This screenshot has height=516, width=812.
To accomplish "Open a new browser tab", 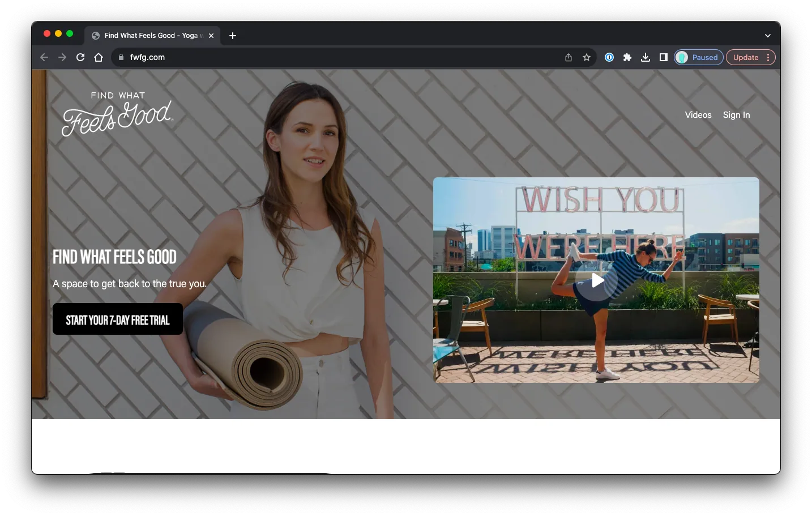I will pyautogui.click(x=233, y=36).
